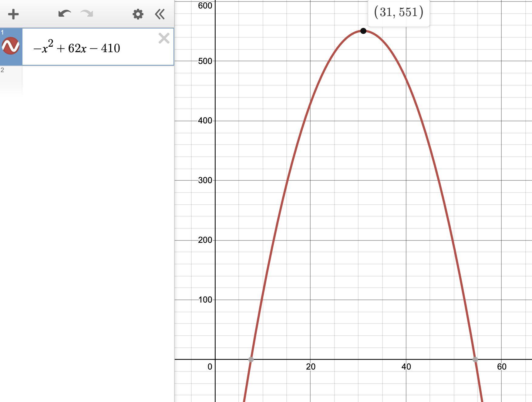The width and height of the screenshot is (532, 402).
Task: Click the 40 x-axis label
Action: (406, 367)
